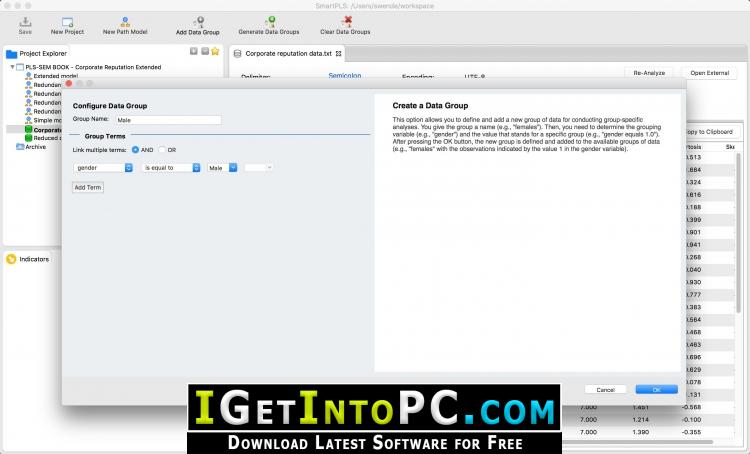
Task: Collapse PLS-SEM BOOK project tree
Action: [x=12, y=67]
